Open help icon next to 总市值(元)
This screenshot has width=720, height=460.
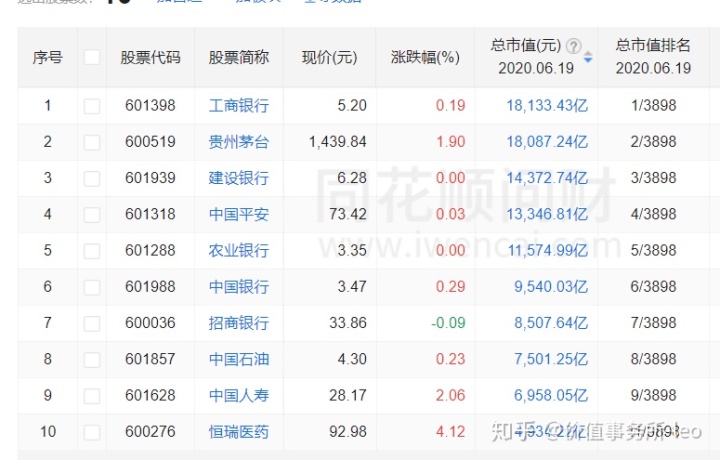pos(573,46)
